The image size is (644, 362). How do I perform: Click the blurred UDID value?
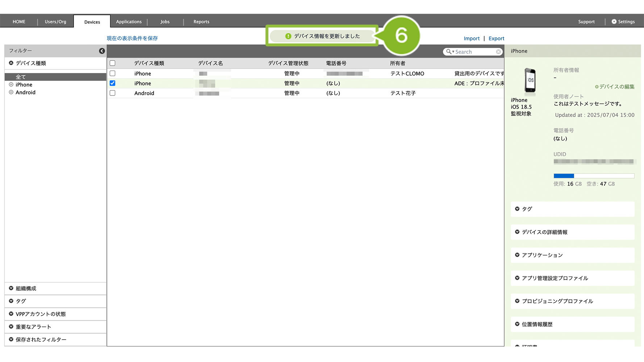(x=594, y=161)
